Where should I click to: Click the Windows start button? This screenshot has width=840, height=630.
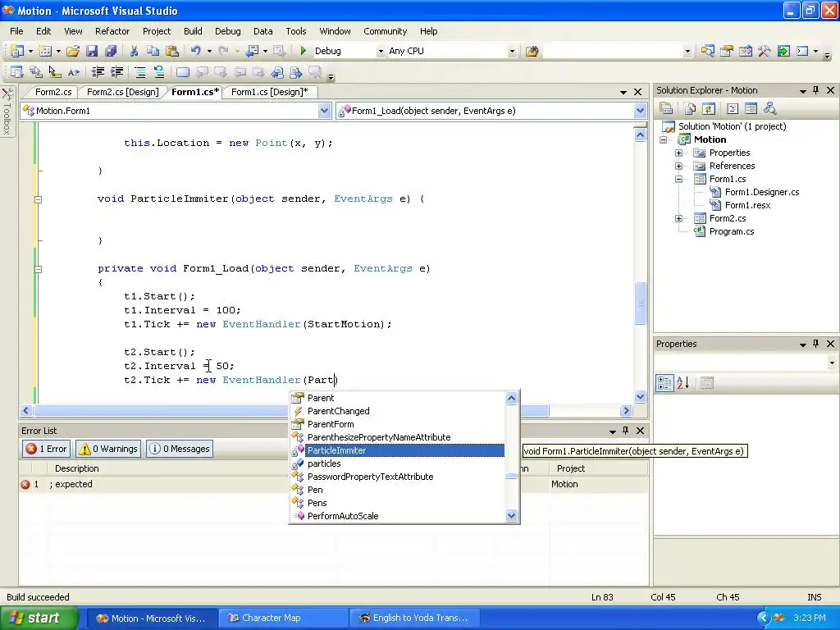point(39,618)
